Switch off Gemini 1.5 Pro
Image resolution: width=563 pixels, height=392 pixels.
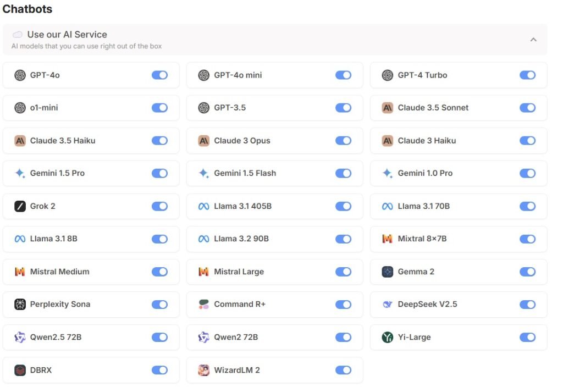click(x=160, y=173)
